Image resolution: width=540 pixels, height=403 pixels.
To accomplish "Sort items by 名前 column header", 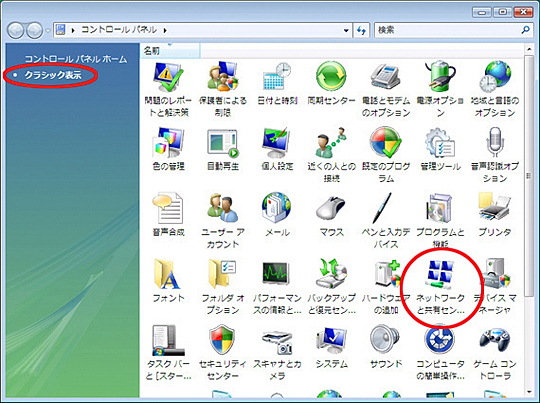I will click(170, 51).
